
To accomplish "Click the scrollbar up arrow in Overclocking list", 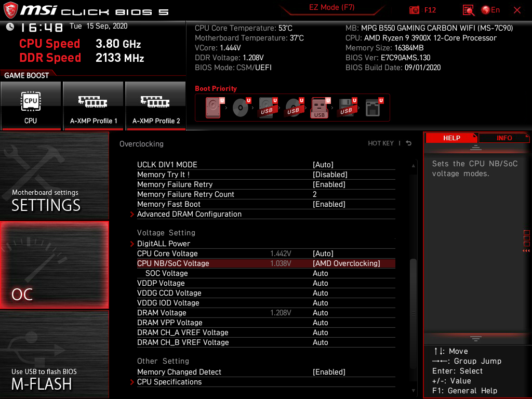I will point(413,166).
